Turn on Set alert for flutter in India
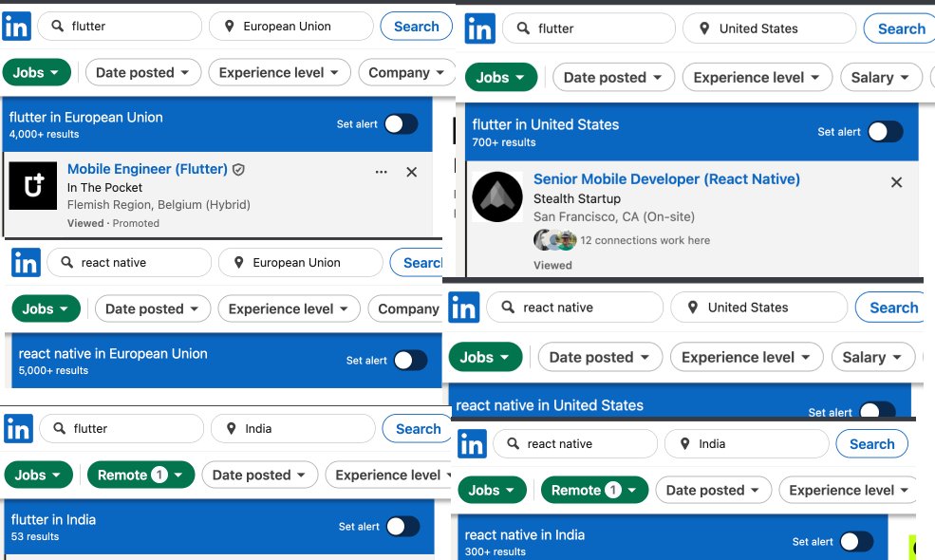This screenshot has width=935, height=560. (403, 527)
